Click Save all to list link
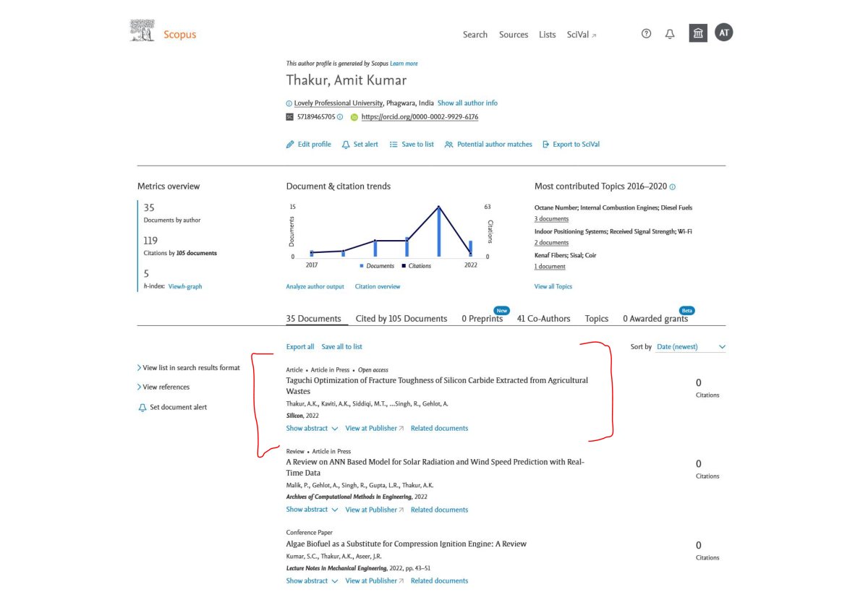The height and width of the screenshot is (613, 868). [342, 347]
